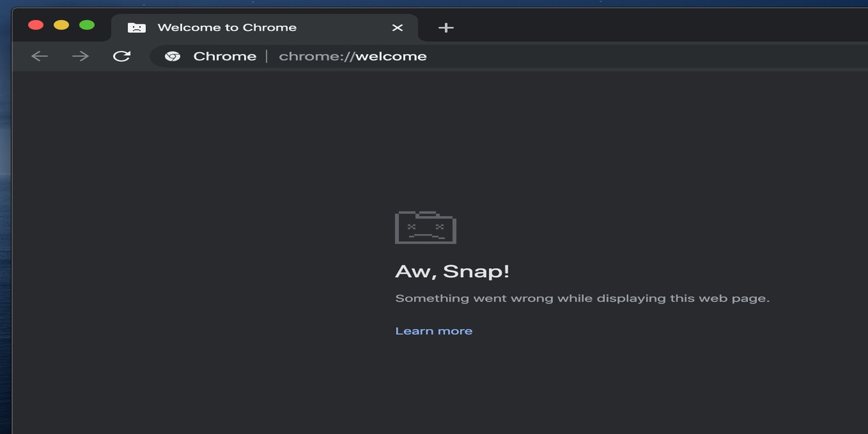The height and width of the screenshot is (434, 868).
Task: Select the large crashed-page illustration
Action: [x=425, y=227]
